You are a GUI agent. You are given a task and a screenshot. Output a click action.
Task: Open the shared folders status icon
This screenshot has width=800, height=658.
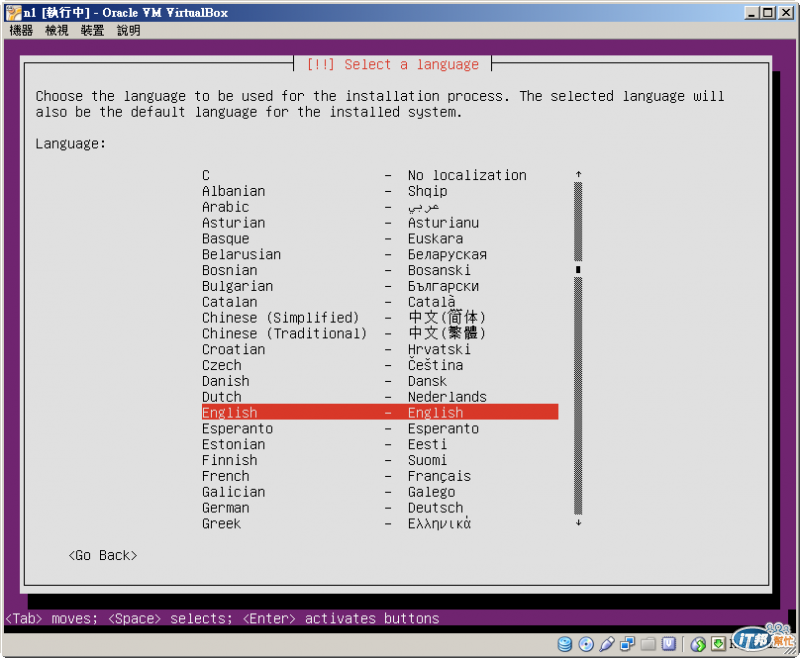[648, 644]
